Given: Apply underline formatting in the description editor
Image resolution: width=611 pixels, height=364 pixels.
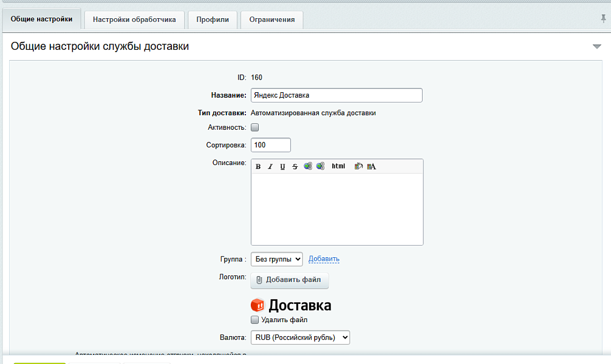Looking at the screenshot, I should point(282,166).
